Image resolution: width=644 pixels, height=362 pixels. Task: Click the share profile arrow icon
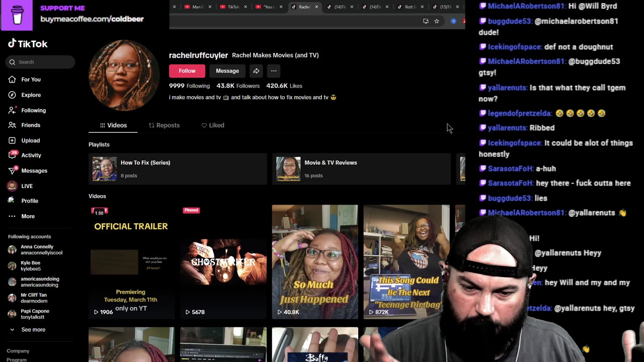tap(256, 71)
